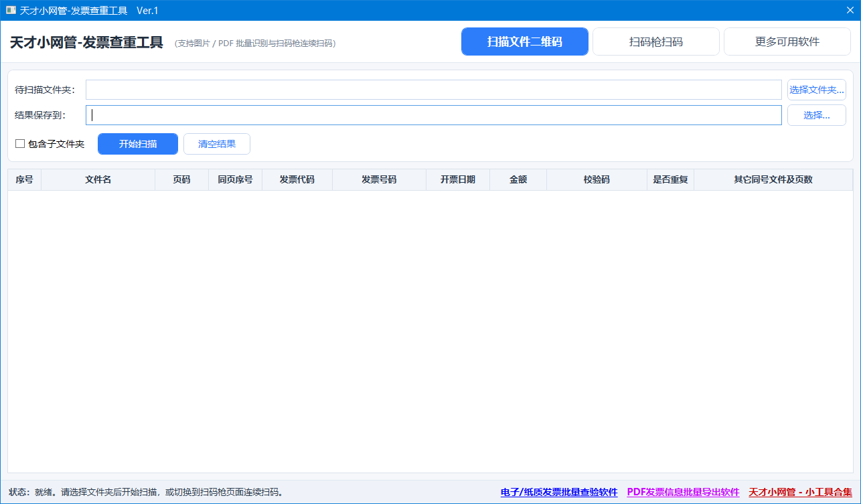Click the 金额 column header
The width and height of the screenshot is (861, 504).
pyautogui.click(x=518, y=180)
